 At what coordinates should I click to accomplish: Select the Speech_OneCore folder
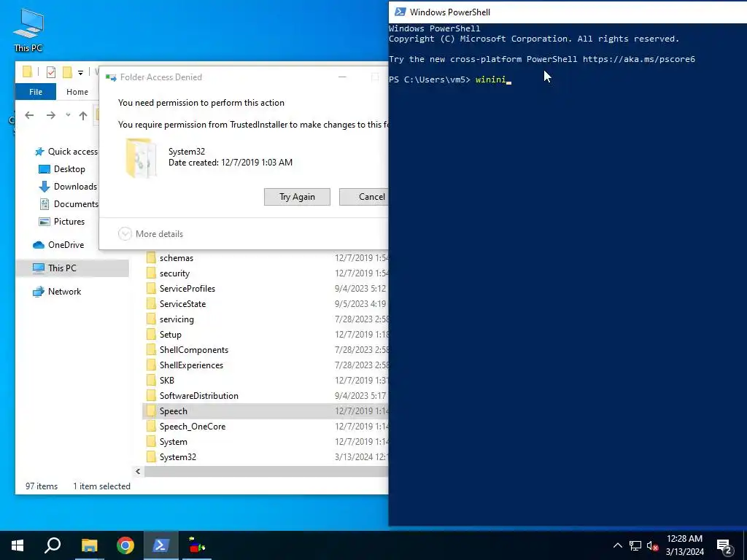tap(266, 426)
